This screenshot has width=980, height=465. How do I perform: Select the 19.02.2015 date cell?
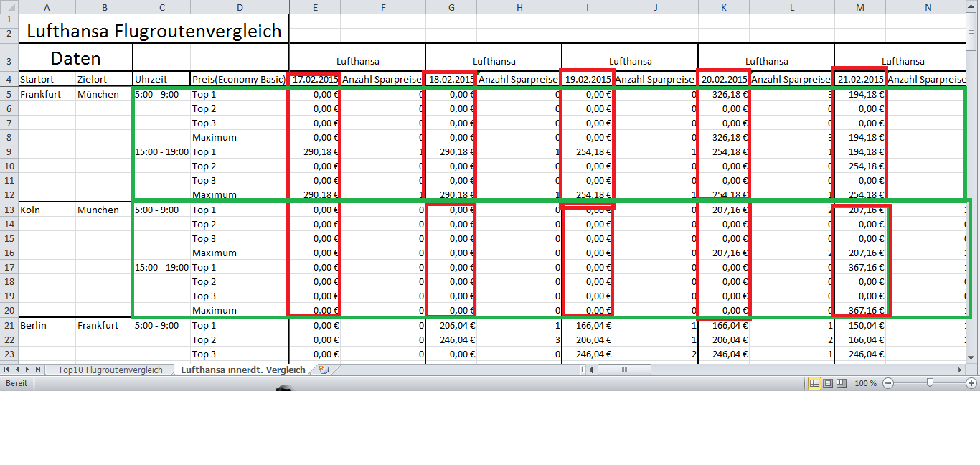(587, 79)
